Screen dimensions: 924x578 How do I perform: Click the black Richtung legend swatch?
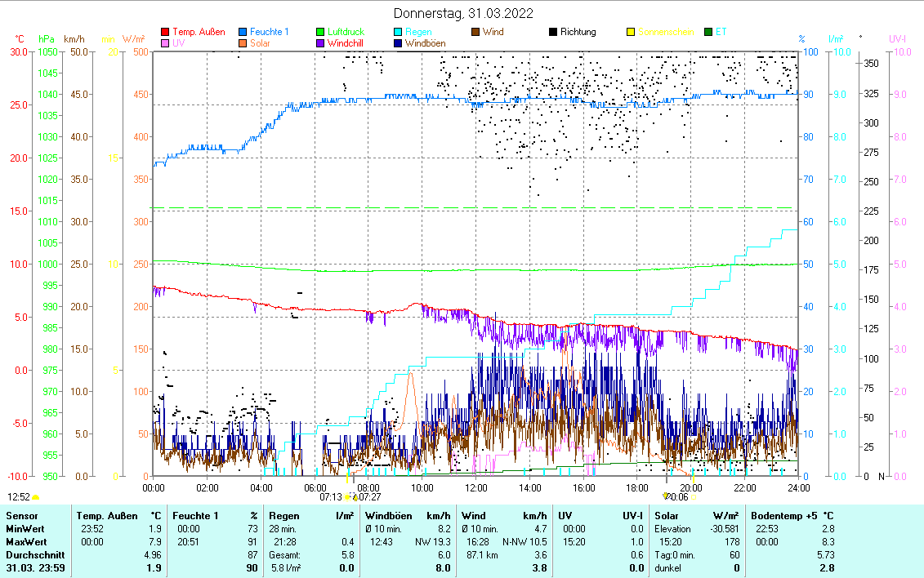click(553, 32)
